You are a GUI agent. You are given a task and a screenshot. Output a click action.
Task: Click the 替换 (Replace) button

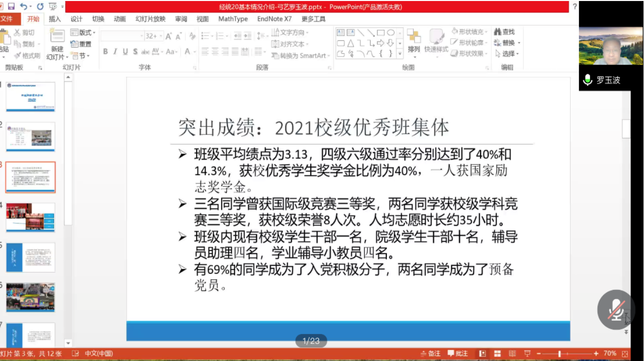(x=507, y=43)
